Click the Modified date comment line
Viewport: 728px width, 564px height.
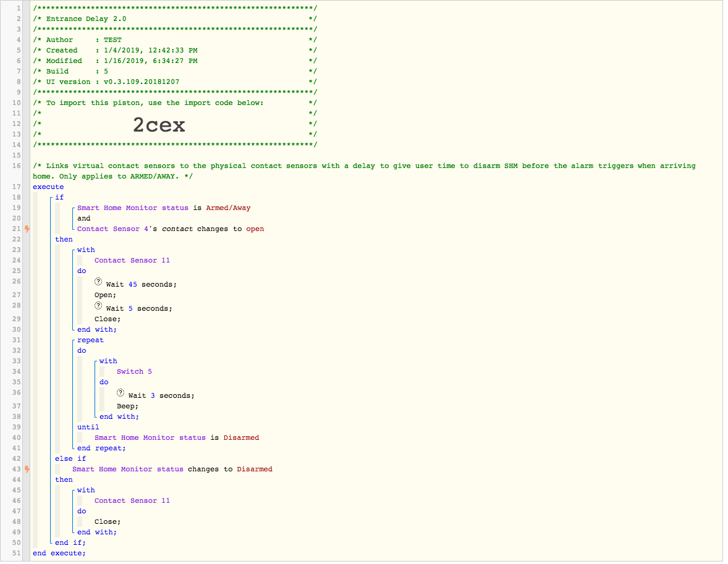pyautogui.click(x=175, y=61)
